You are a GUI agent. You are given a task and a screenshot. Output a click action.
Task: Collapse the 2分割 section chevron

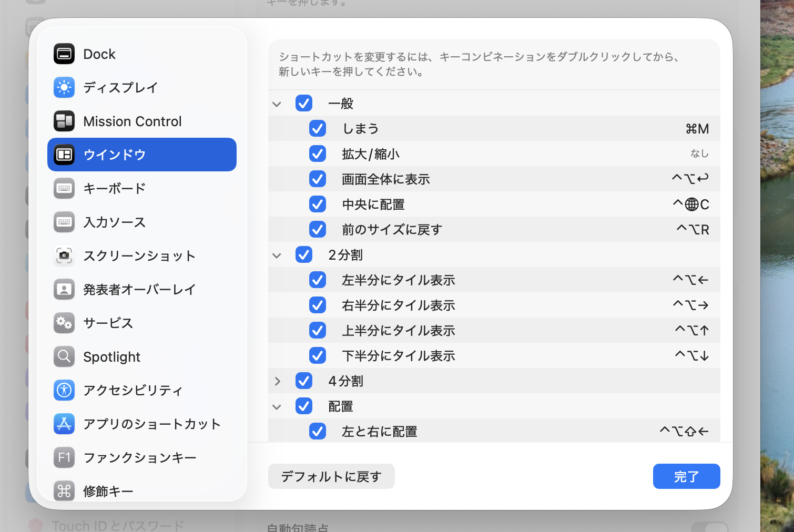click(277, 255)
